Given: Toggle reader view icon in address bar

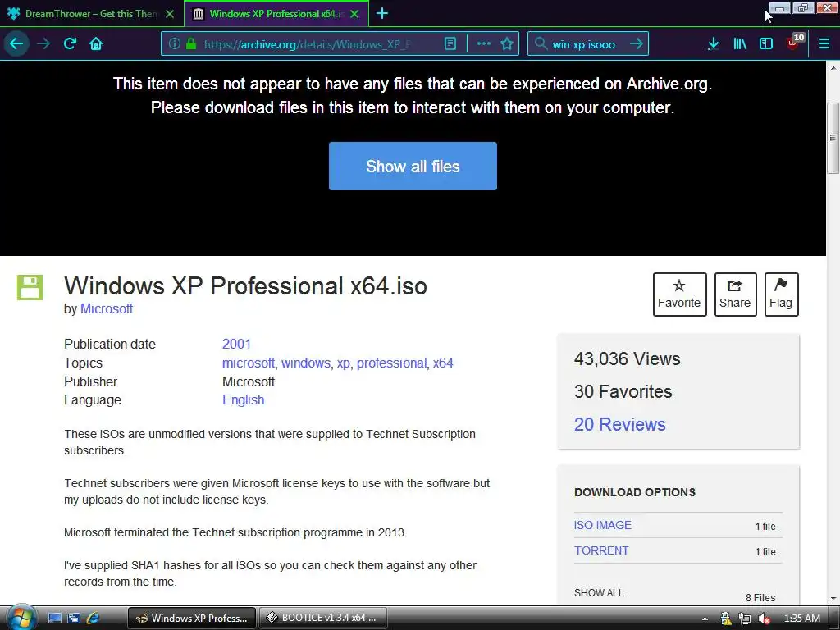Looking at the screenshot, I should (x=450, y=43).
